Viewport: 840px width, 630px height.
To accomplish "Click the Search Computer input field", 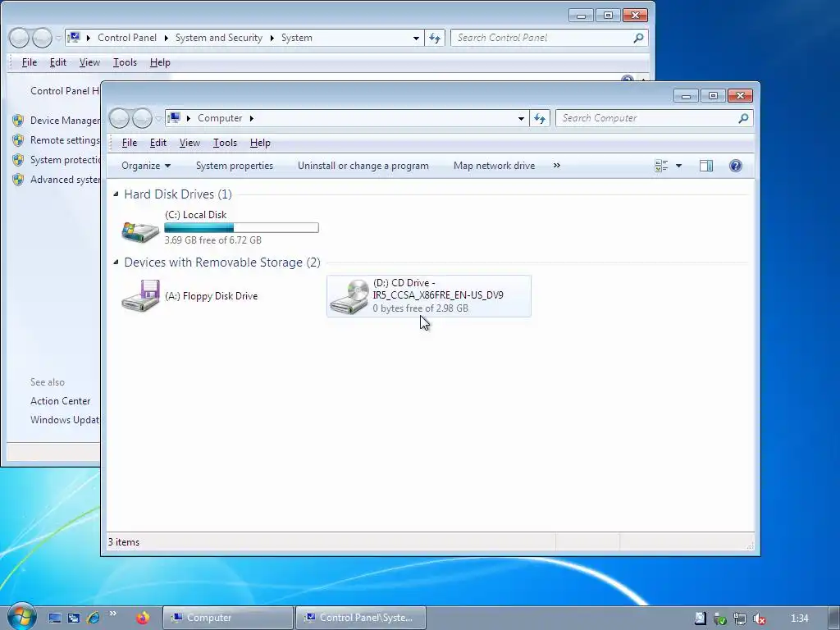I will coord(646,118).
